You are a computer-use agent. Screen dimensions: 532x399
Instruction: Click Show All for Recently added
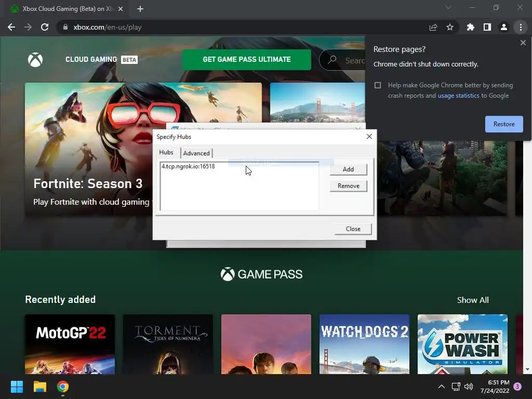(473, 300)
